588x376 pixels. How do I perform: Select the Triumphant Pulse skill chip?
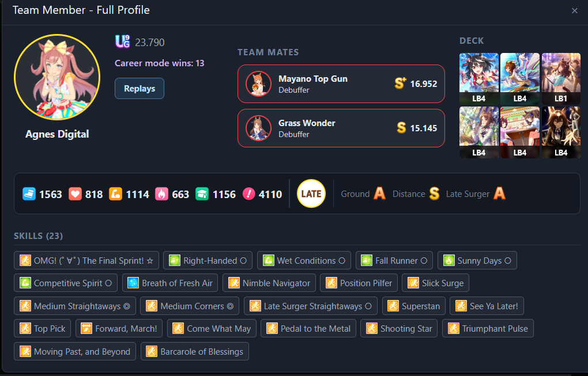point(488,328)
